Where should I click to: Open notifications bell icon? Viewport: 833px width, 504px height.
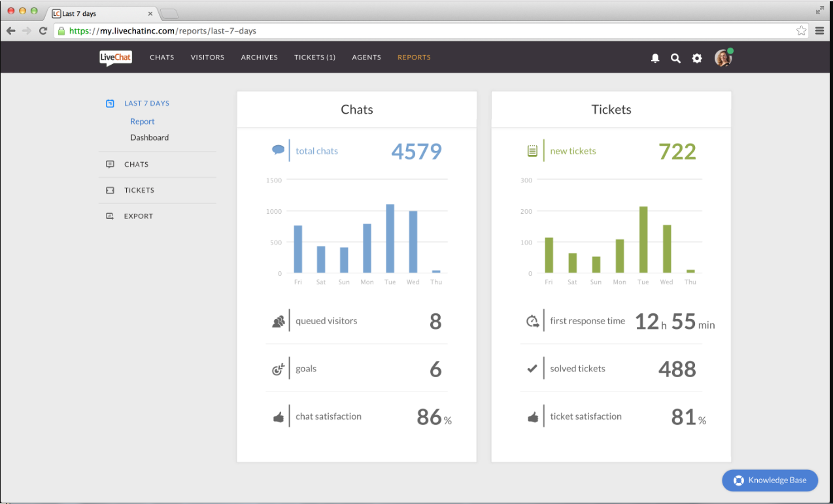(x=655, y=58)
